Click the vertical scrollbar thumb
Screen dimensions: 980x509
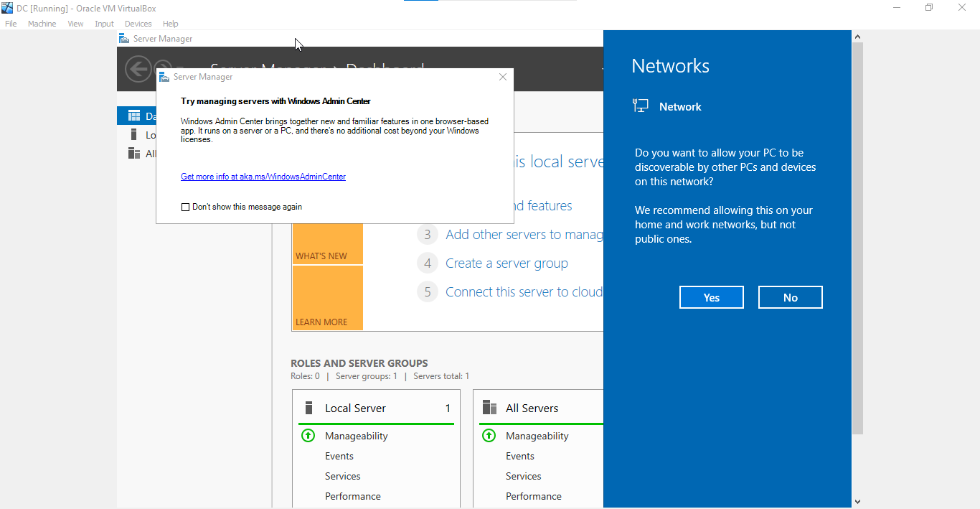pos(857,238)
